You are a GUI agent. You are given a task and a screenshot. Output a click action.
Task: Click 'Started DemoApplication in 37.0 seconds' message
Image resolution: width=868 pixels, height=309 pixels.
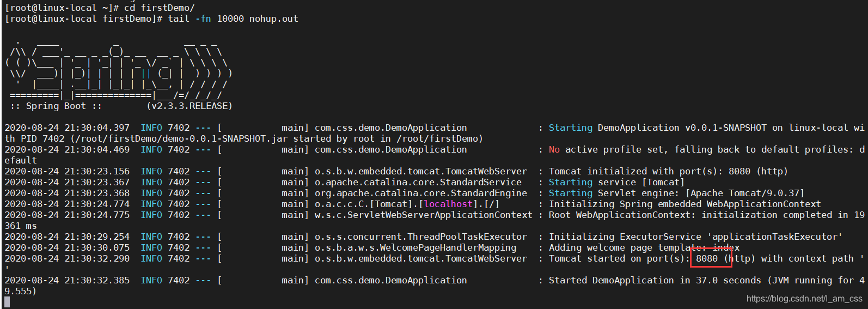click(655, 280)
